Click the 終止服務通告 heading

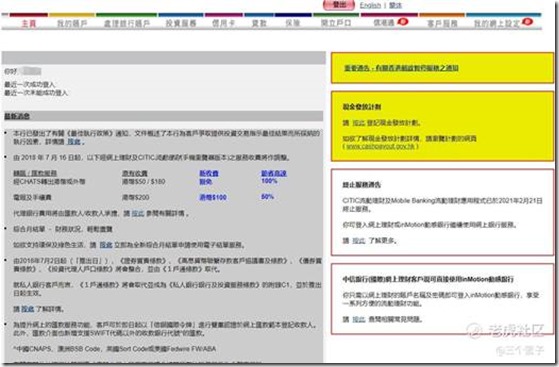click(362, 185)
